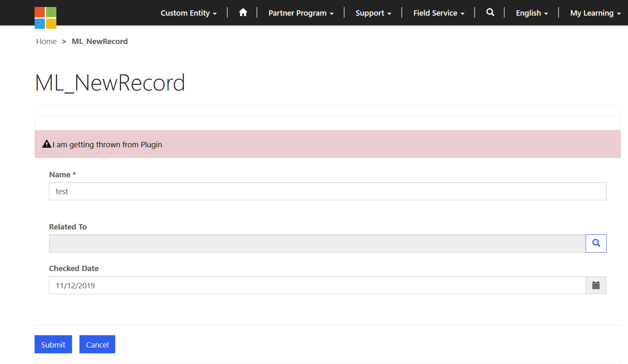
Task: Go to the home page icon
Action: 243,12
